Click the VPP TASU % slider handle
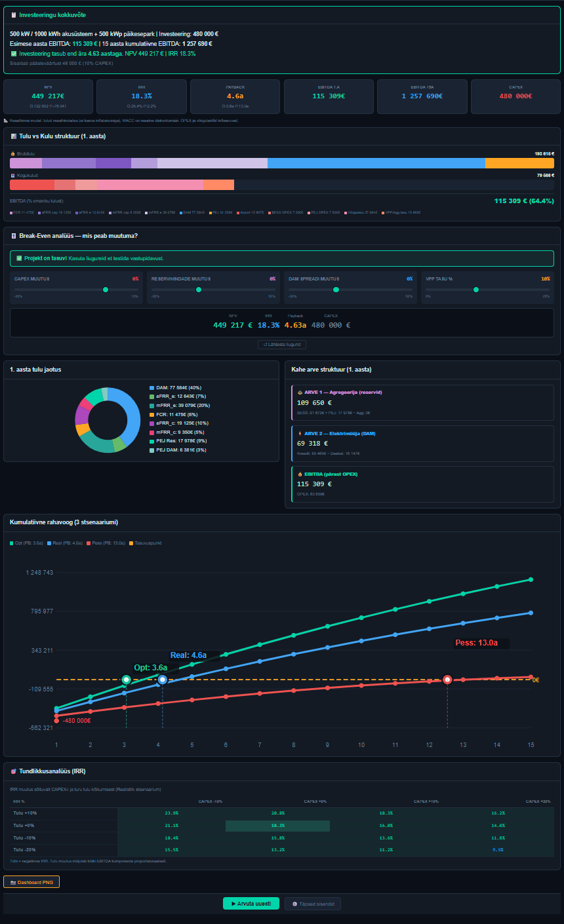Viewport: 564px width, 924px height. 476,290
